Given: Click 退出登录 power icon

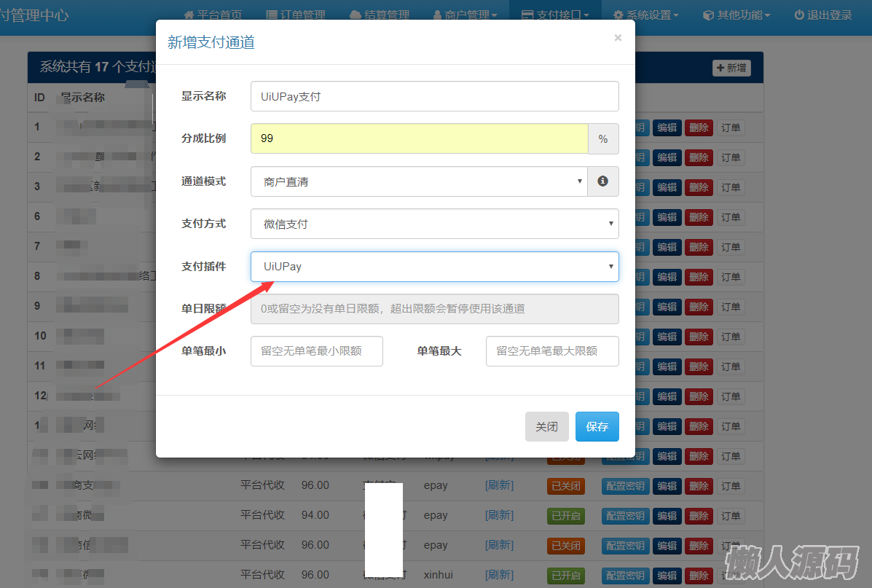Looking at the screenshot, I should (x=822, y=15).
